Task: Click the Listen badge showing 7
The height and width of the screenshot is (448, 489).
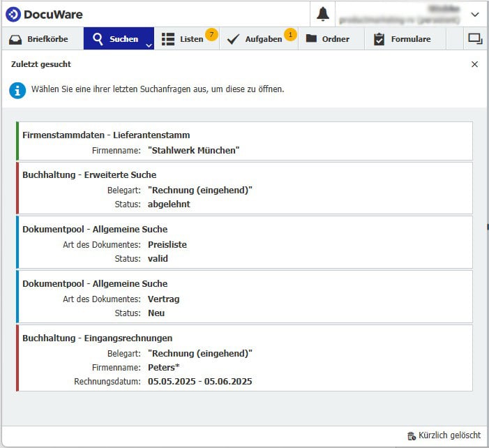Action: (x=211, y=34)
